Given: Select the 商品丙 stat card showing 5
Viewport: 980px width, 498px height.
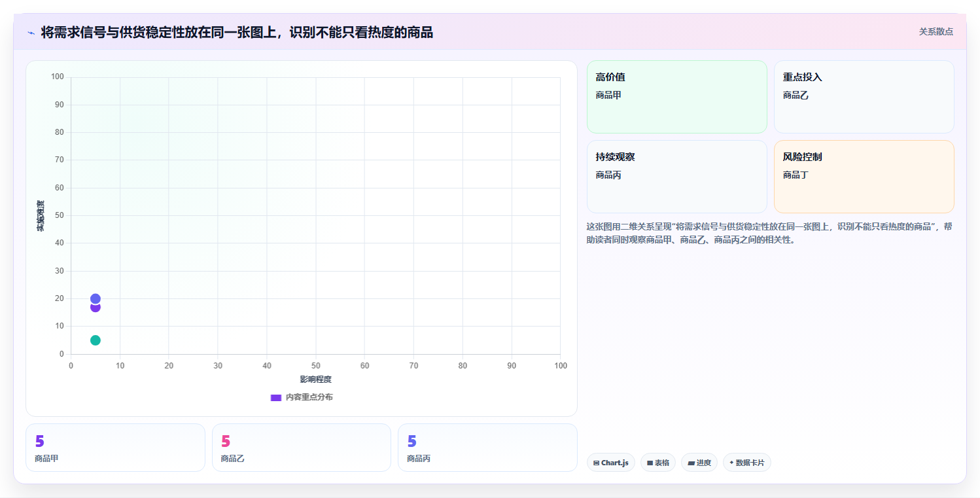Looking at the screenshot, I should point(487,448).
